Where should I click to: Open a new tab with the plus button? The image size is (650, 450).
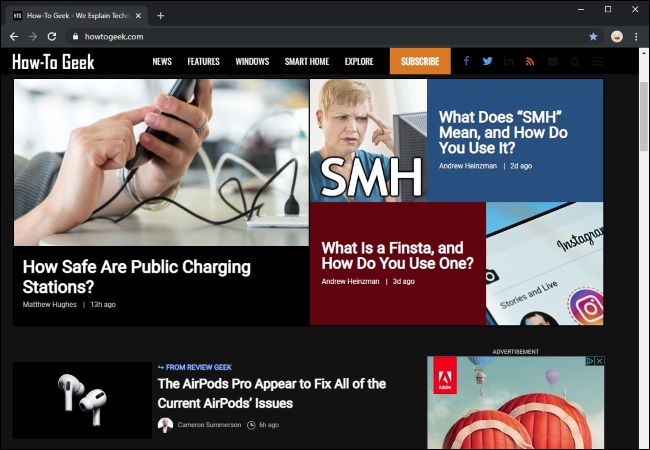tap(160, 16)
